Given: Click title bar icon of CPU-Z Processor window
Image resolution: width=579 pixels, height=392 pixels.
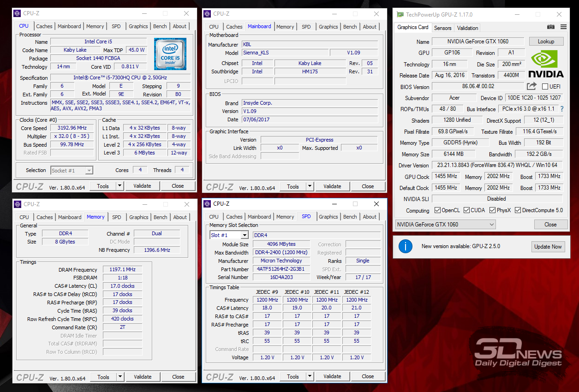Looking at the screenshot, I should click(17, 13).
